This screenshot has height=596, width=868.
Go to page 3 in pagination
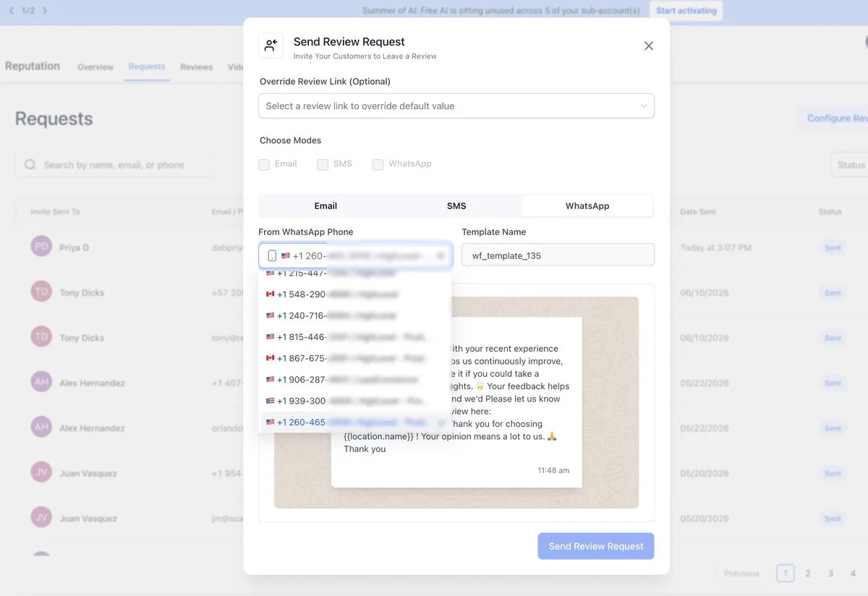[830, 574]
